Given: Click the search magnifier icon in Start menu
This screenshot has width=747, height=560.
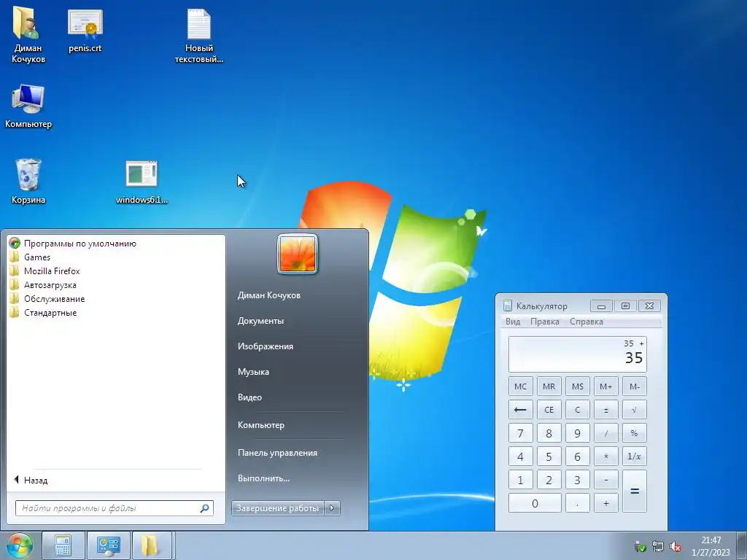Looking at the screenshot, I should click(x=204, y=508).
